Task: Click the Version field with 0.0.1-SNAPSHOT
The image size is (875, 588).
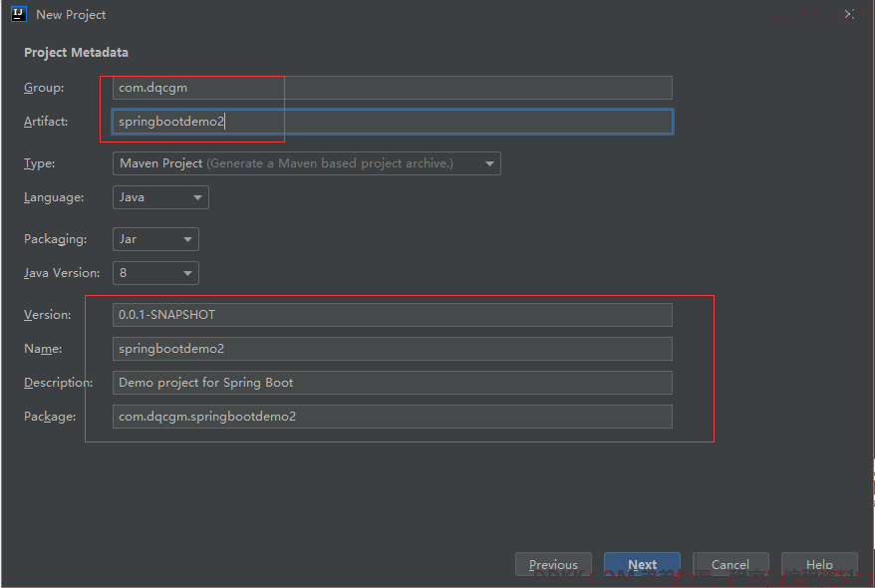Action: pos(393,315)
